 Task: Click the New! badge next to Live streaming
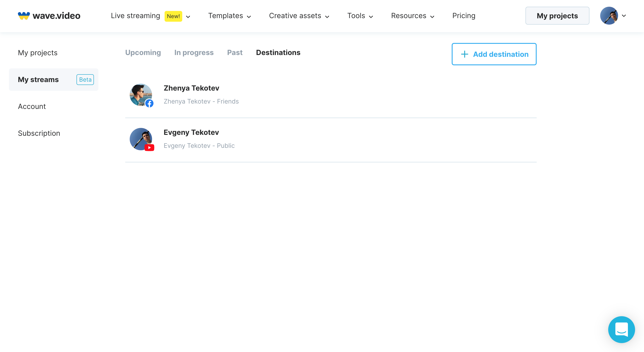(x=173, y=16)
